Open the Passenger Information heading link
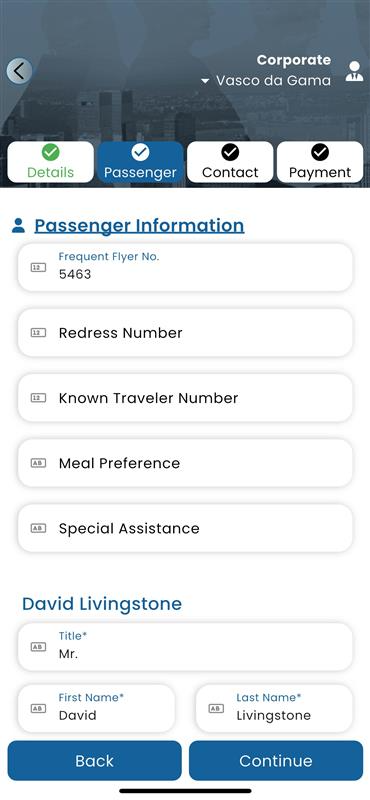 pyautogui.click(x=139, y=226)
